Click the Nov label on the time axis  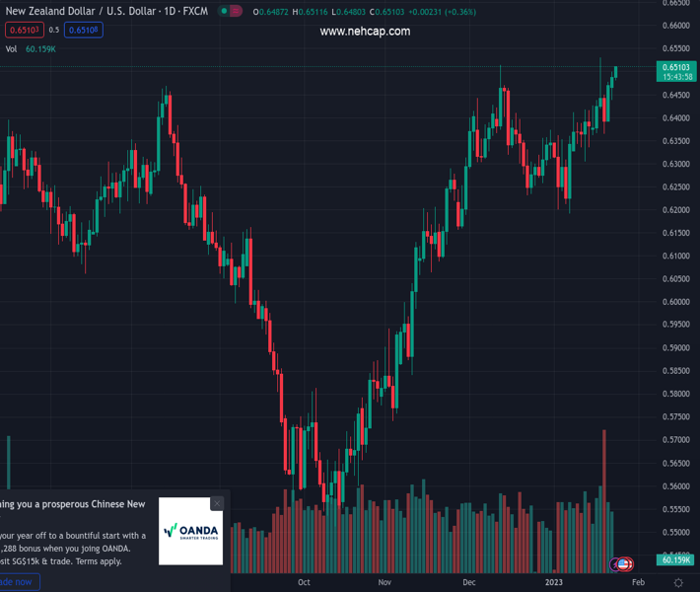point(385,582)
